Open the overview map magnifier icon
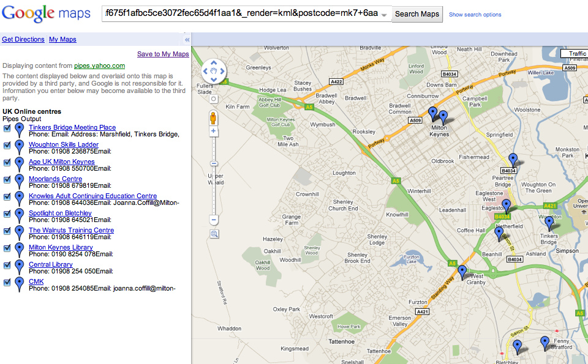588x364 pixels. [214, 234]
